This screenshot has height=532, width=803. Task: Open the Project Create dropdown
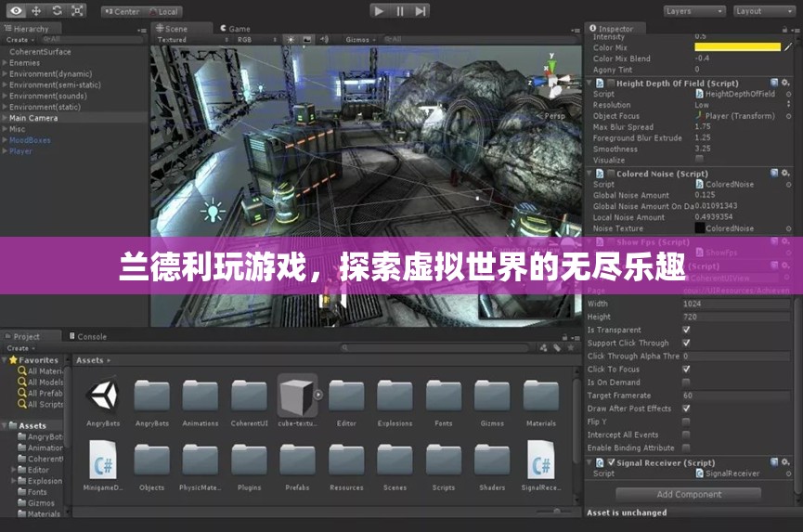pos(20,347)
